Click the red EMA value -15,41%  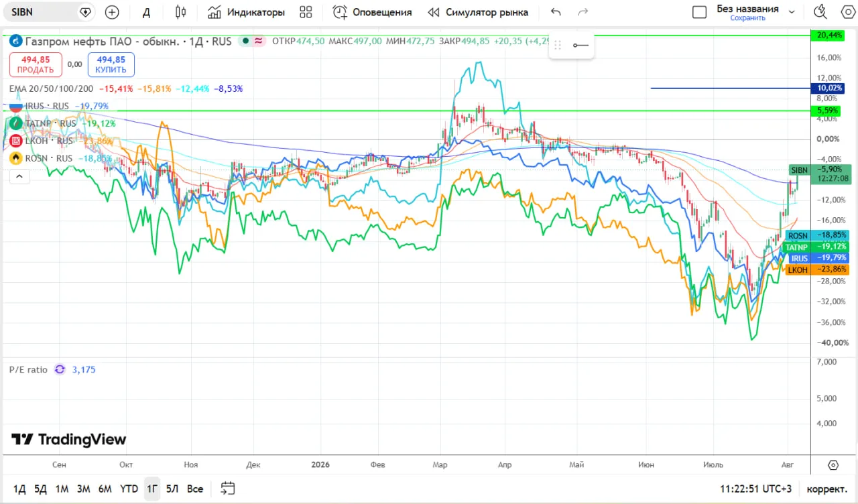point(116,88)
